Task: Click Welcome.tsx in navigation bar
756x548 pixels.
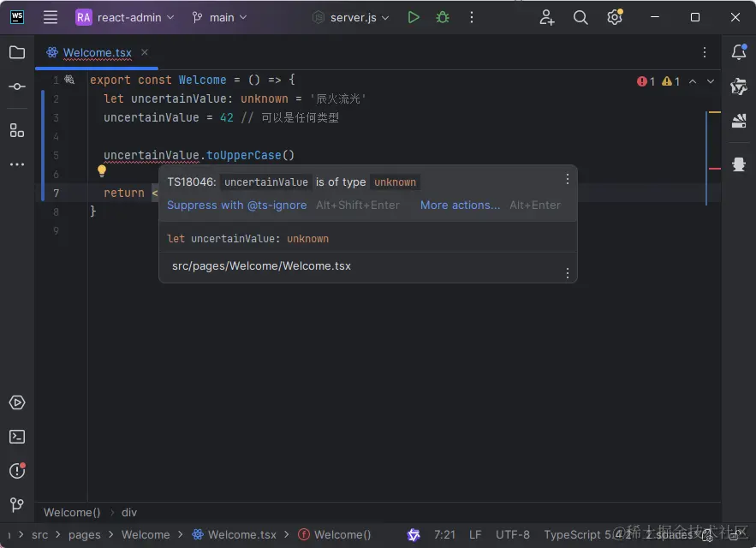Action: coord(235,534)
